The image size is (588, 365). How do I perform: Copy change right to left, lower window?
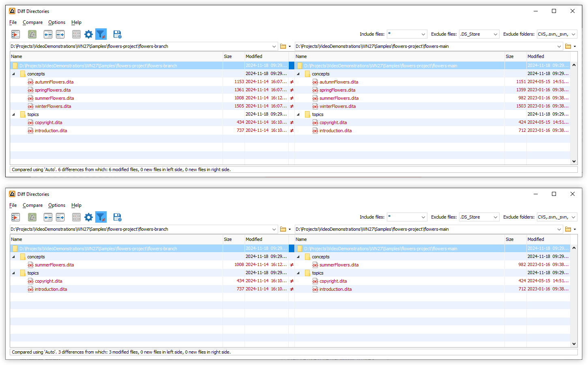coord(48,217)
